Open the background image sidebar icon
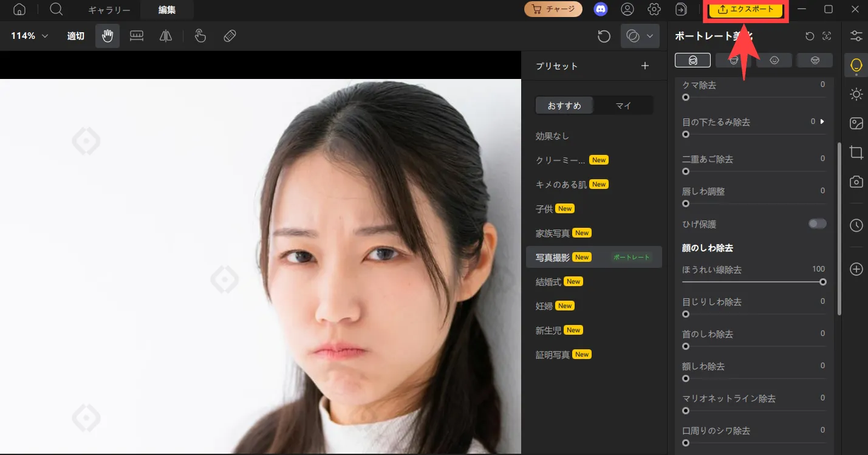This screenshot has height=455, width=868. [x=856, y=124]
